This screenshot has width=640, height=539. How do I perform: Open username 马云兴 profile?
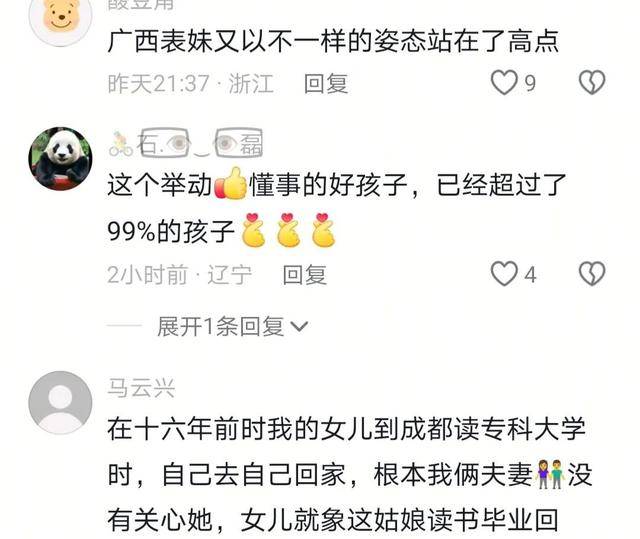pos(141,388)
